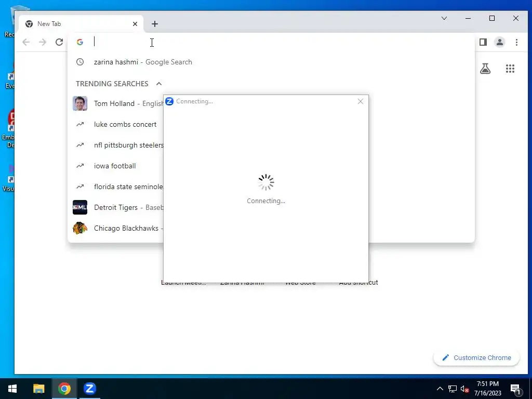Click the Google G icon in address bar
Image resolution: width=532 pixels, height=399 pixels.
80,42
